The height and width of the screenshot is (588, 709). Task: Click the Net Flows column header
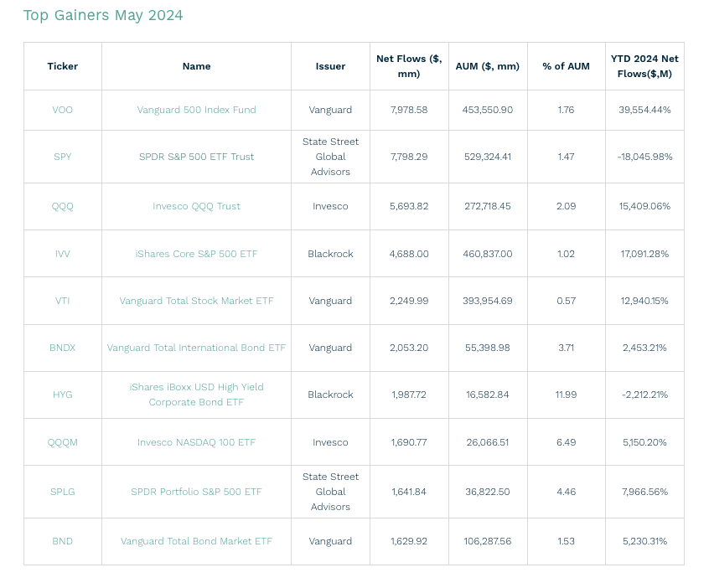[x=409, y=66]
